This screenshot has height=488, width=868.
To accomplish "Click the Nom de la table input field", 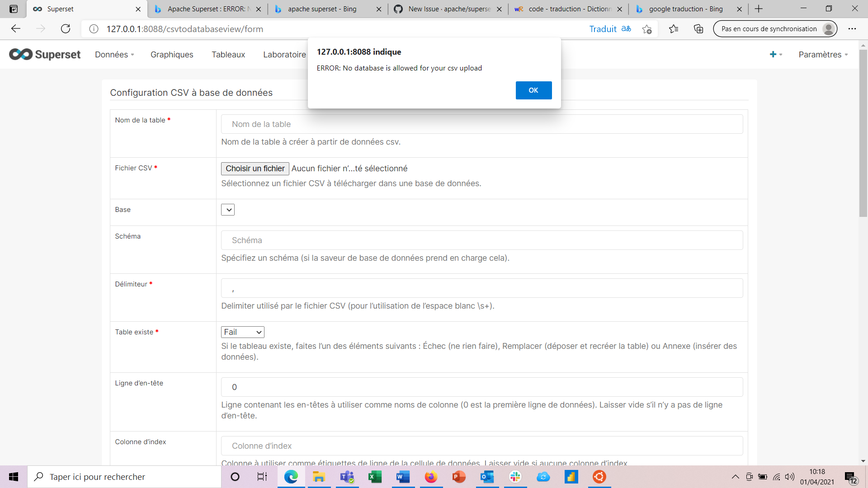I will 481,124.
